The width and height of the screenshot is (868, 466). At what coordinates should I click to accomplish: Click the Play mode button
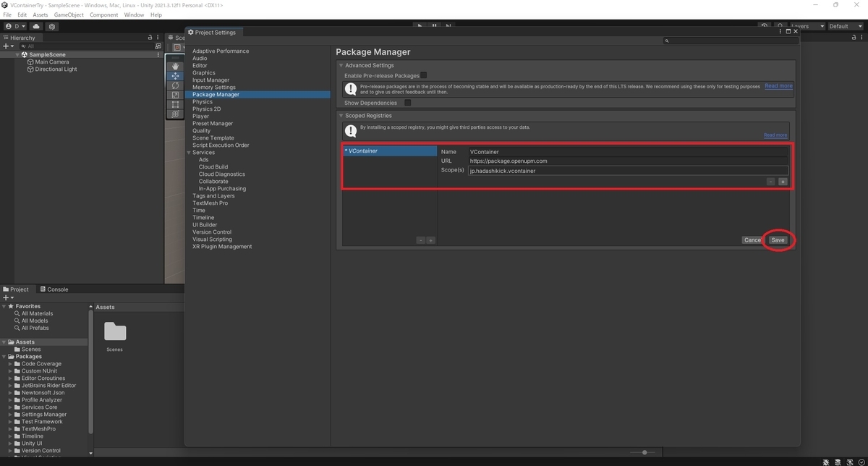[x=420, y=25]
